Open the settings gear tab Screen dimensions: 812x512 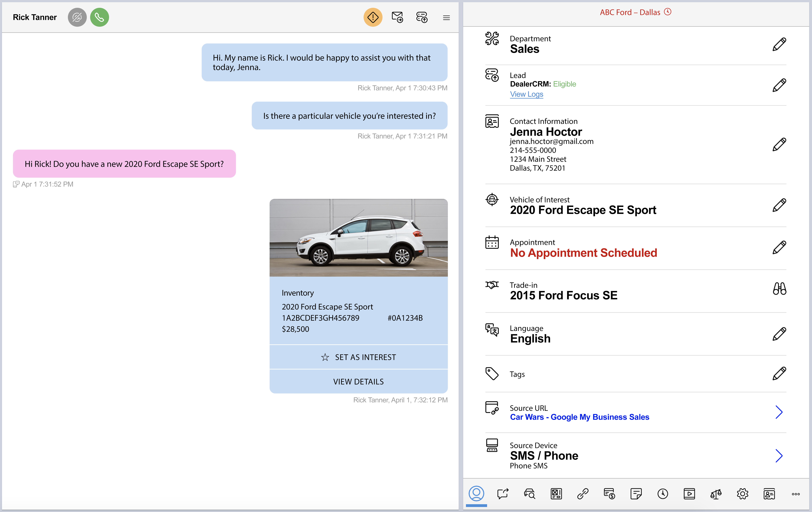(x=743, y=494)
